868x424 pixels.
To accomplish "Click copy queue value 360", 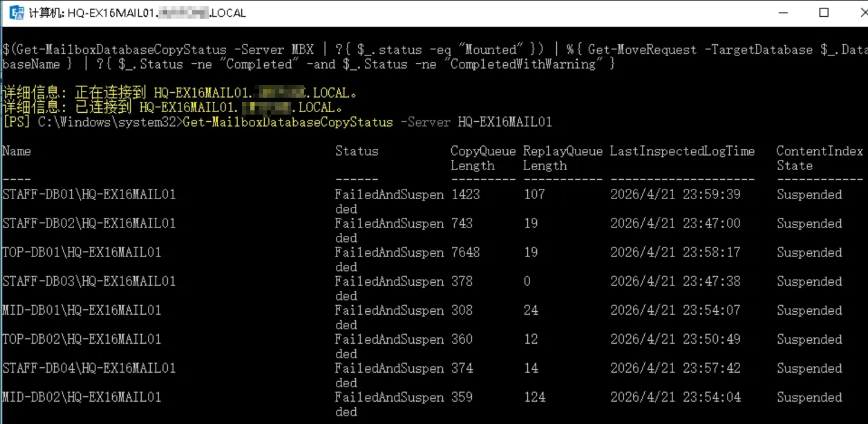I will [461, 340].
